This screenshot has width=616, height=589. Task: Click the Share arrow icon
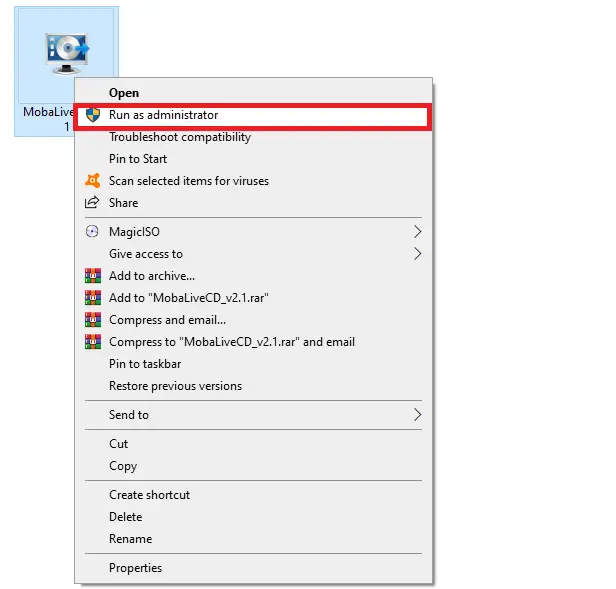[x=92, y=203]
